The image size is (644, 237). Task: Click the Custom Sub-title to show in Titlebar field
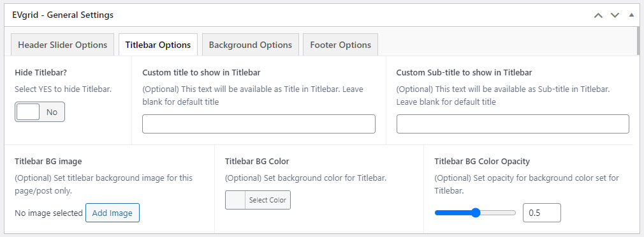pyautogui.click(x=513, y=124)
